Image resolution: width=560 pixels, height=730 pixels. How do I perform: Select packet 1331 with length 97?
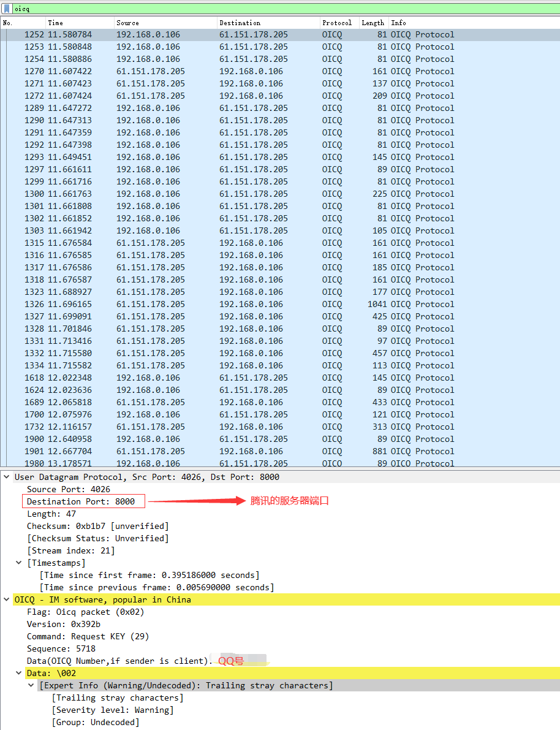point(280,341)
